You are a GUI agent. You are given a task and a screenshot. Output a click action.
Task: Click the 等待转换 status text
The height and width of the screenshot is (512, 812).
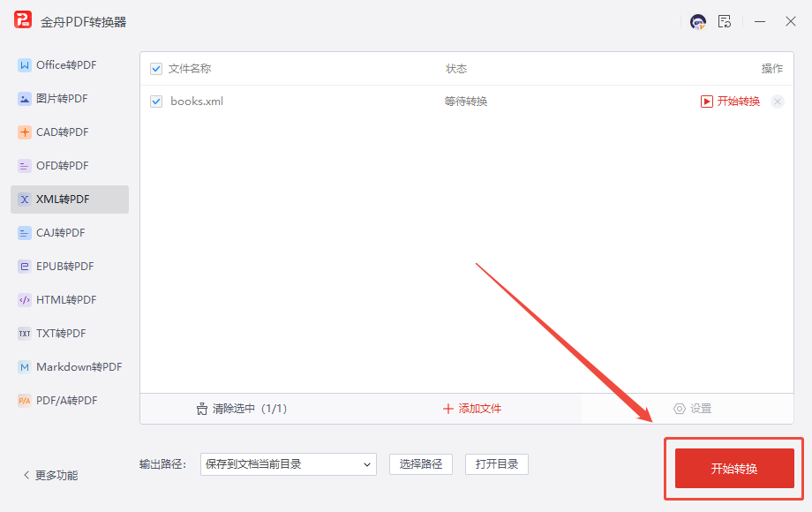coord(465,102)
